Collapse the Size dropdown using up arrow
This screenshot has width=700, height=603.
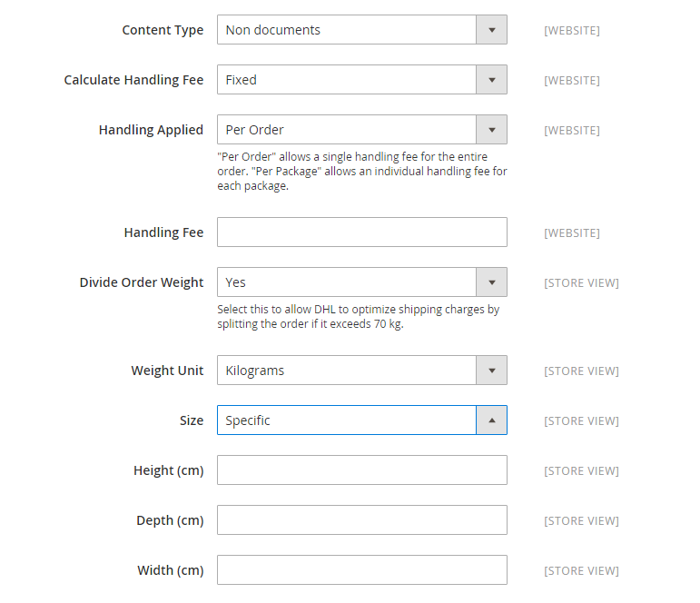click(491, 420)
